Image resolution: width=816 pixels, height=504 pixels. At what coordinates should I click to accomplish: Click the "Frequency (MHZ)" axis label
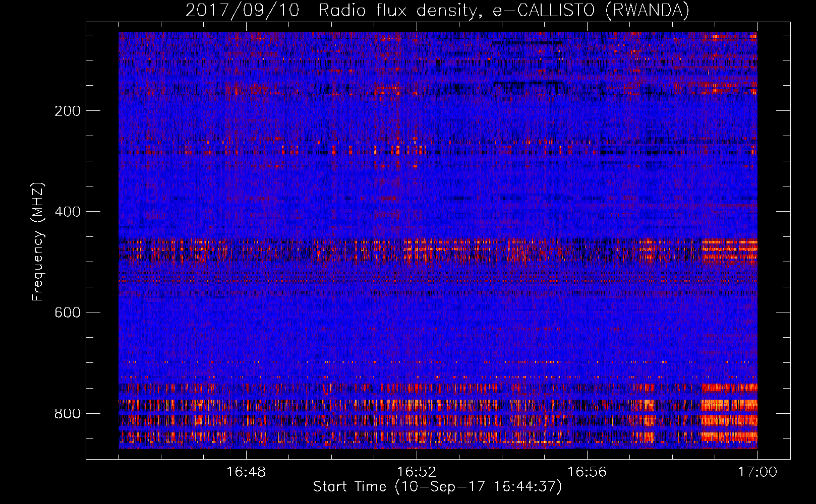click(x=38, y=242)
